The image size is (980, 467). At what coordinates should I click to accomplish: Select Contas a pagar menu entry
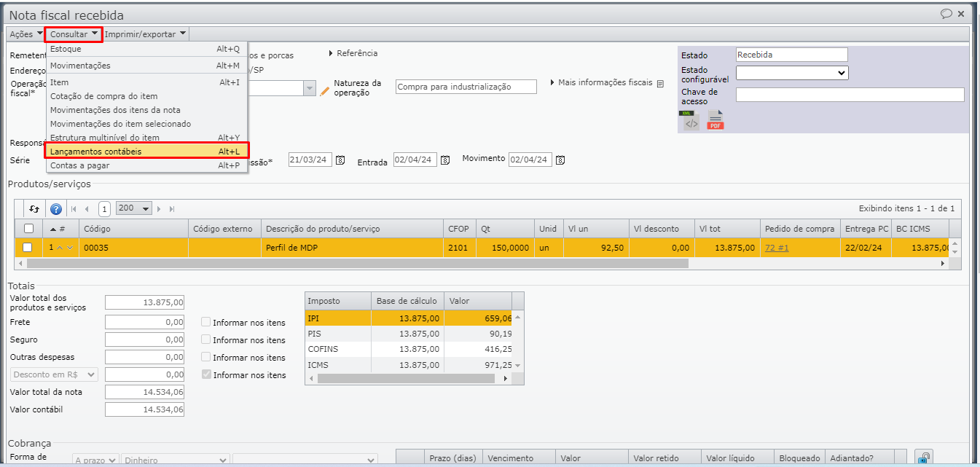tap(146, 165)
